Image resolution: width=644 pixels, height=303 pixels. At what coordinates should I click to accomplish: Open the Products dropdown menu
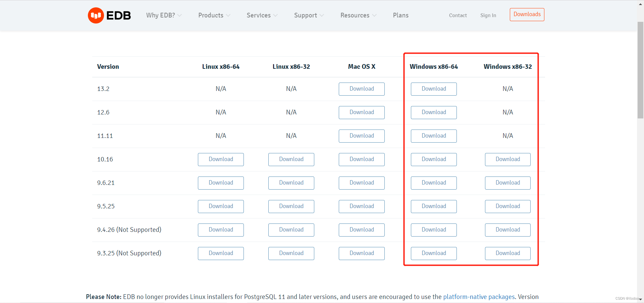pyautogui.click(x=214, y=15)
